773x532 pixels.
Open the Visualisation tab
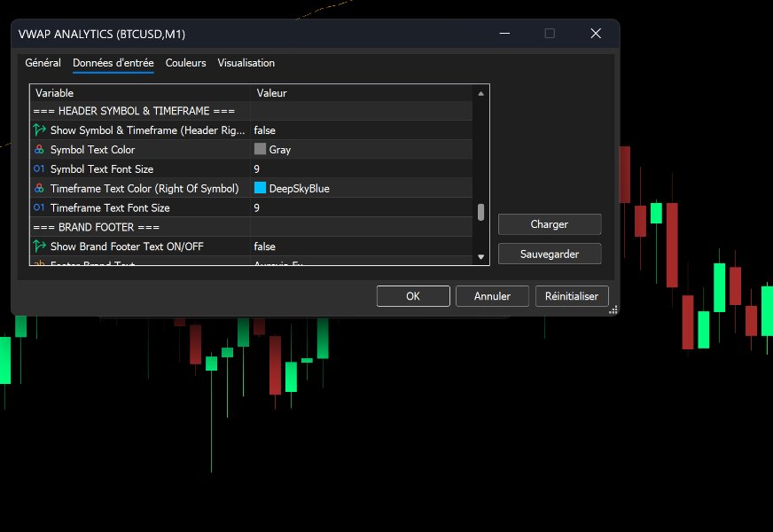click(x=246, y=63)
